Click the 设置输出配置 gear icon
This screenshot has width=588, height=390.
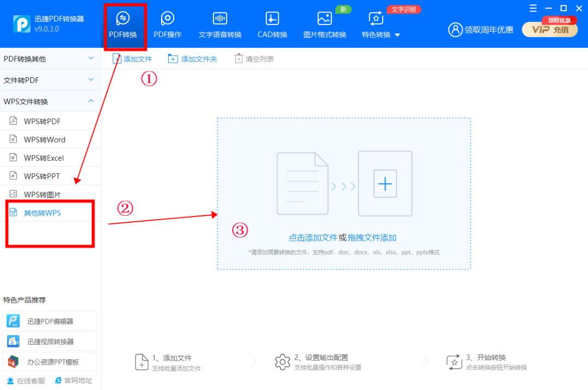[x=283, y=362]
